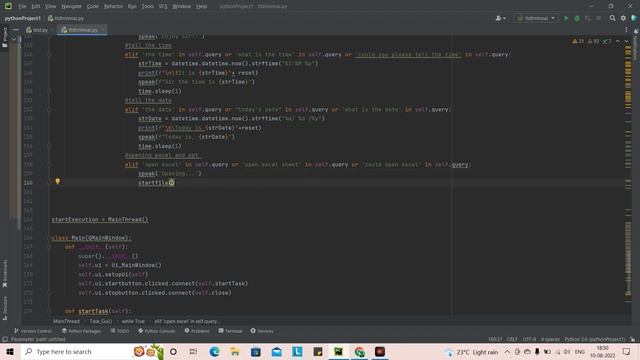Open the Version Control tool window
The height and width of the screenshot is (360, 640).
pos(33,331)
